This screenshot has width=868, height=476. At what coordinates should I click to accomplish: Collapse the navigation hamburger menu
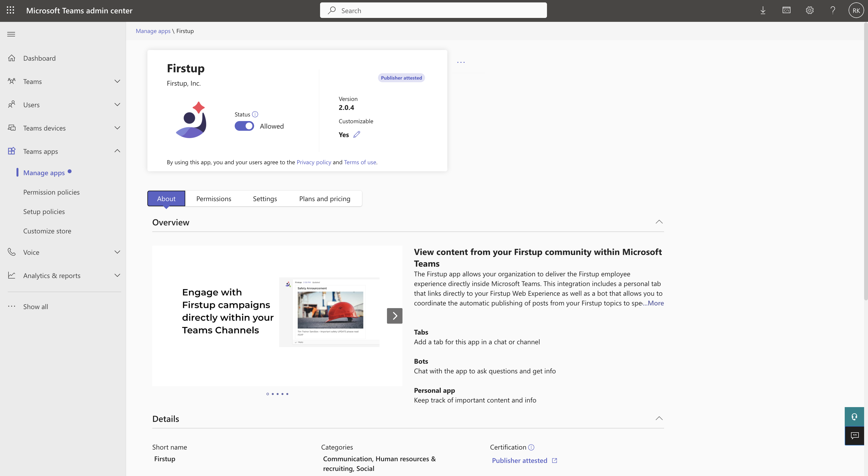coord(11,34)
